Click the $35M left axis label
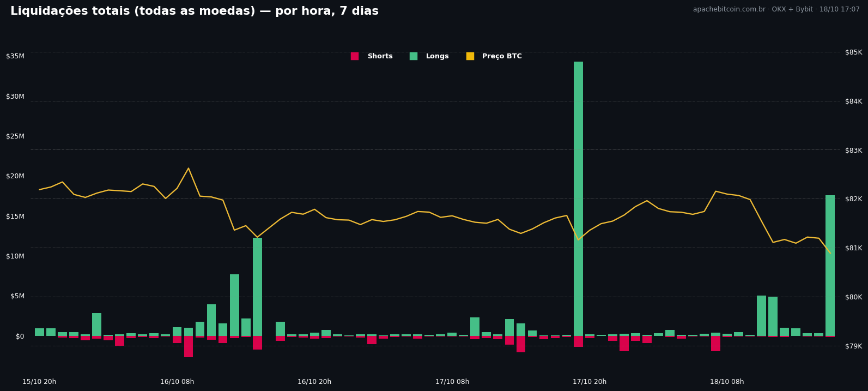The width and height of the screenshot is (868, 391). [15, 56]
